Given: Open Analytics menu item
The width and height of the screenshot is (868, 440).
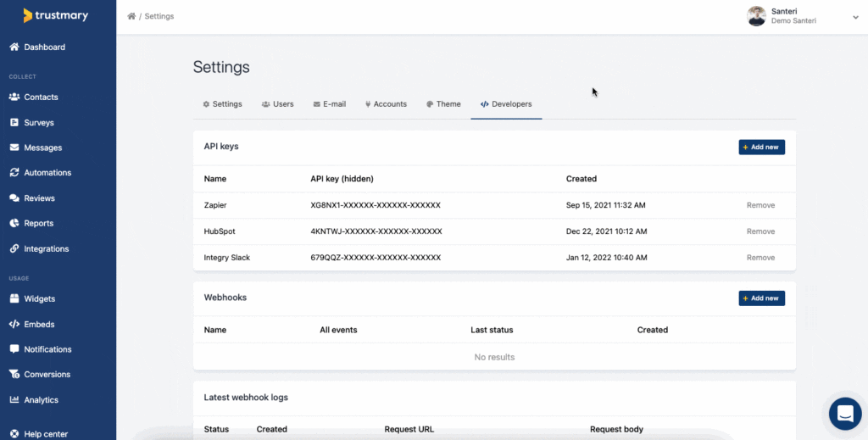Looking at the screenshot, I should [x=41, y=399].
